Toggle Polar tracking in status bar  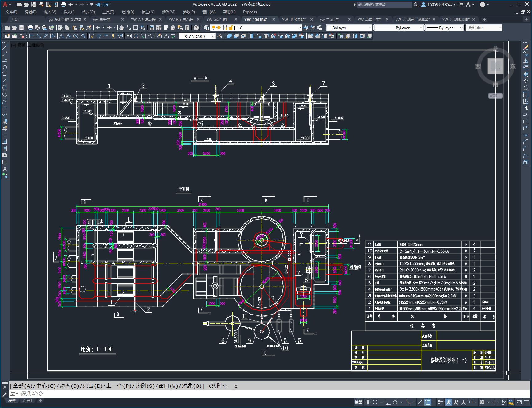396,402
